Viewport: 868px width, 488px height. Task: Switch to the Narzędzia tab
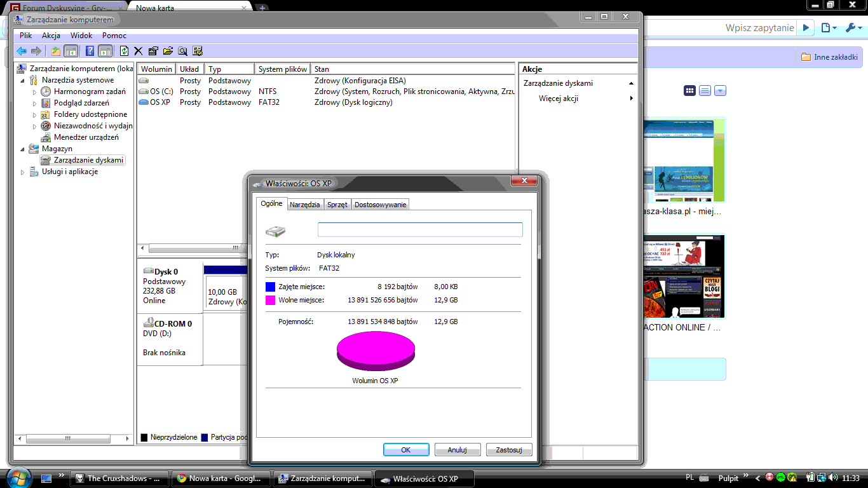click(304, 205)
